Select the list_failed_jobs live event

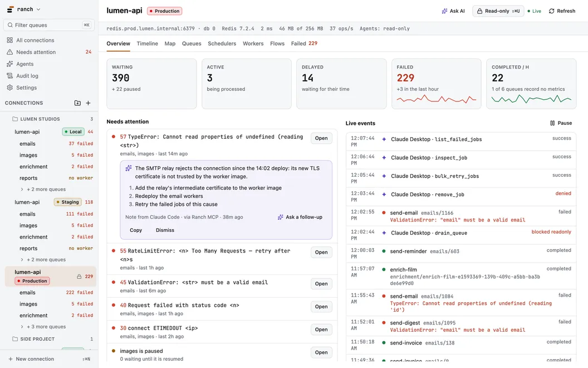[461, 142]
